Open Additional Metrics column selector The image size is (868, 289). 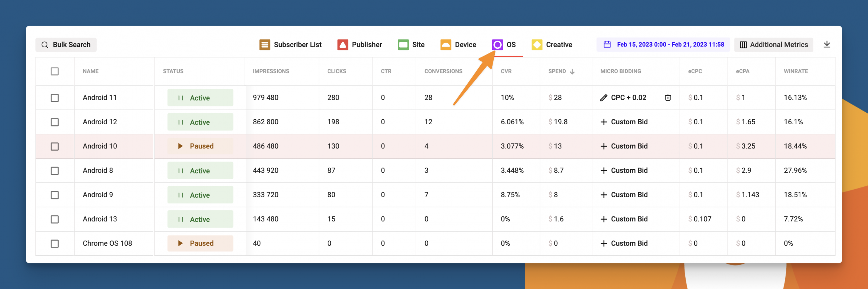(x=774, y=45)
